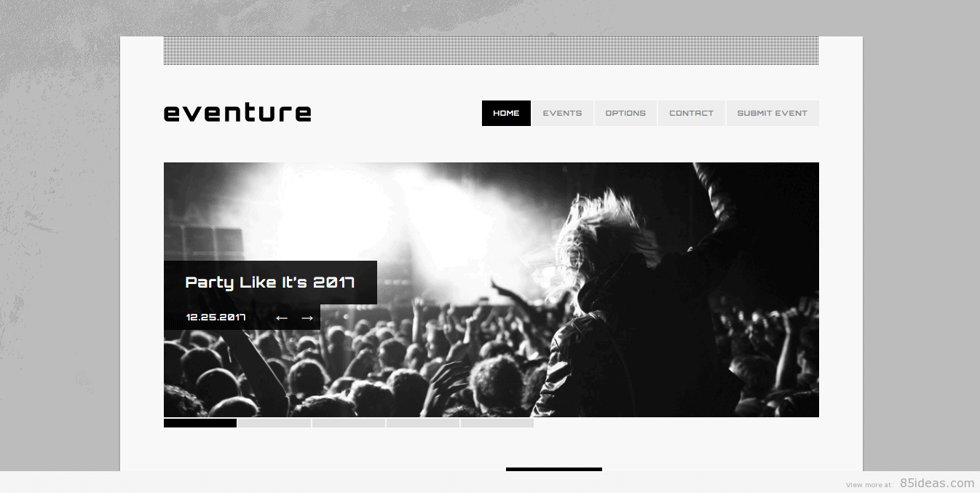Jump to the third slide indicator
This screenshot has height=493, width=980.
pyautogui.click(x=349, y=423)
